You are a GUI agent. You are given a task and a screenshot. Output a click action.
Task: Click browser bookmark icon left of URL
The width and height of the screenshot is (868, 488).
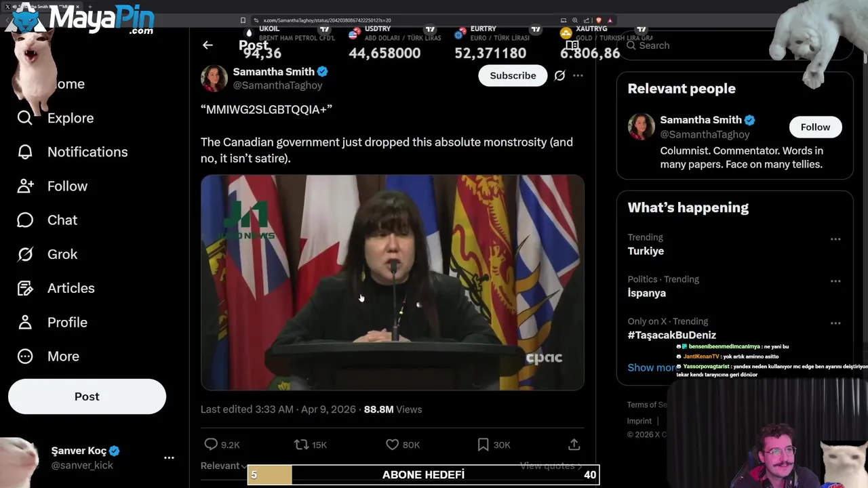tap(243, 20)
